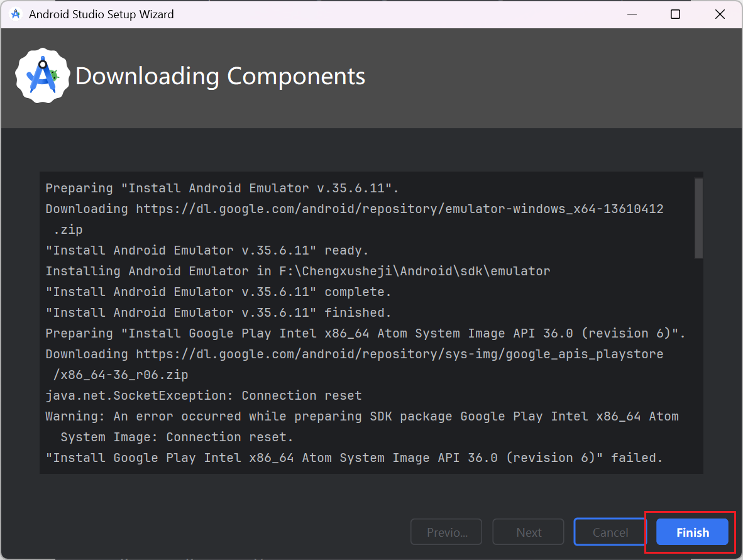This screenshot has height=560, width=743.
Task: Click the ".zip" continuation line under emulator URL
Action: click(69, 230)
